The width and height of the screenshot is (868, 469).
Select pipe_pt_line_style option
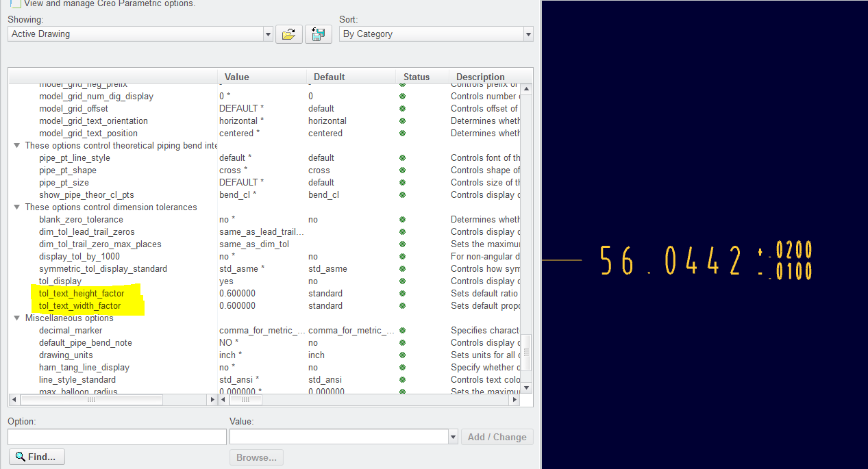[x=75, y=158]
